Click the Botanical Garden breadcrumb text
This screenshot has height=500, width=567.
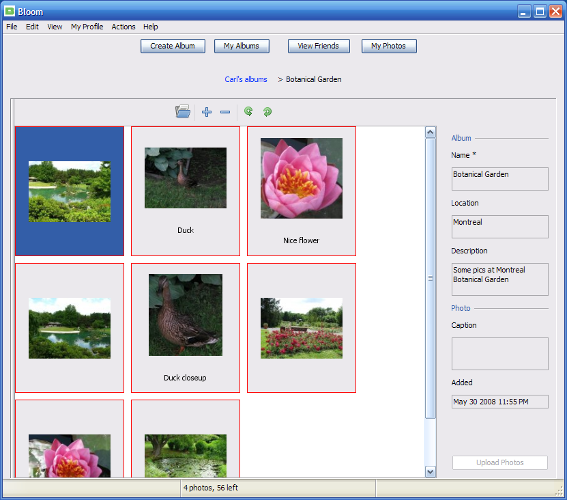[x=314, y=79]
